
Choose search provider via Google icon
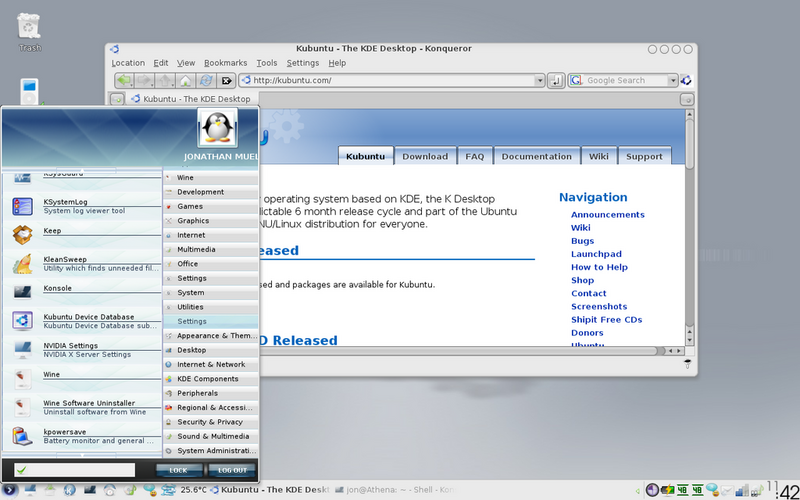click(576, 81)
